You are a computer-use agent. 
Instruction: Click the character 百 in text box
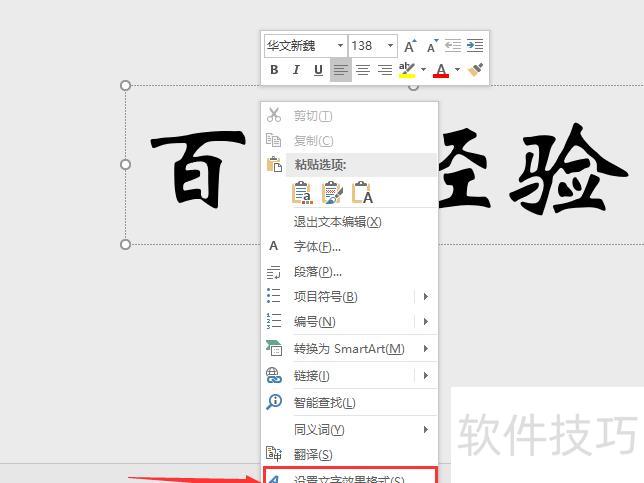[198, 168]
